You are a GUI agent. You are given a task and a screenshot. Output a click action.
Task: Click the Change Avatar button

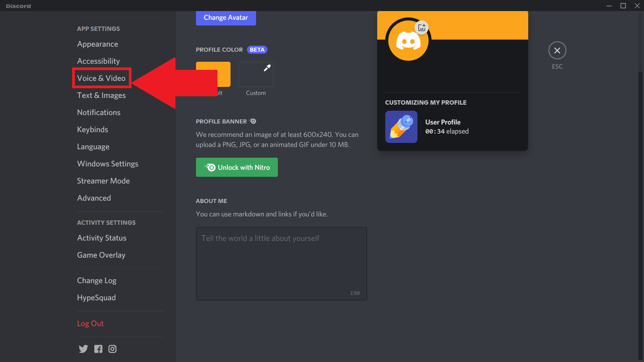tap(226, 17)
